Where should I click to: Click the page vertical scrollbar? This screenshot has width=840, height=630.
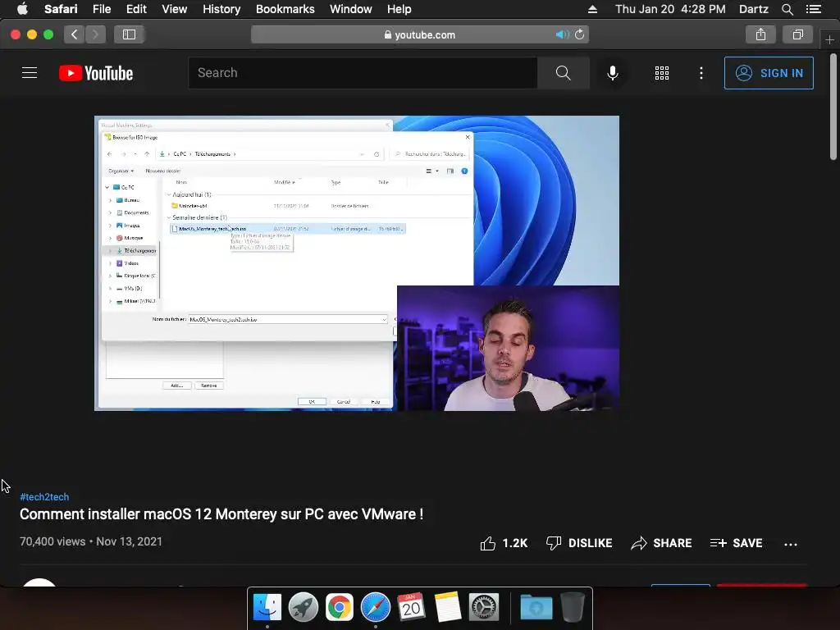(x=833, y=106)
